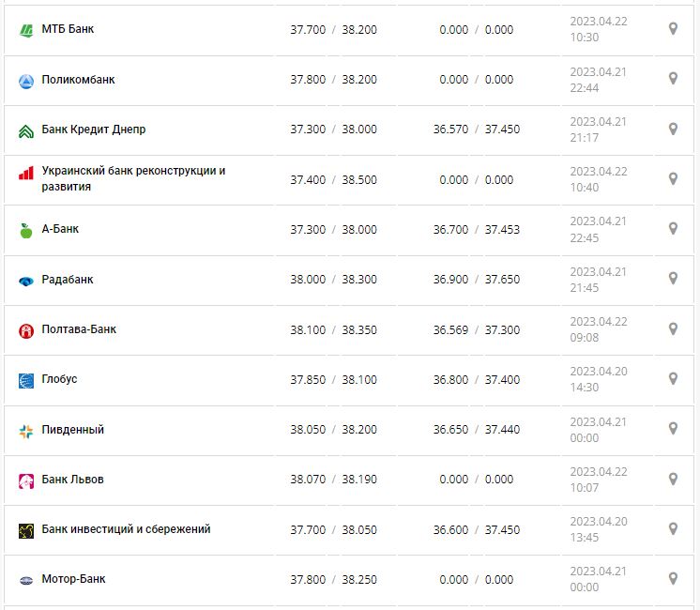The height and width of the screenshot is (610, 700).
Task: Click the Радабанк logo icon
Action: click(26, 281)
